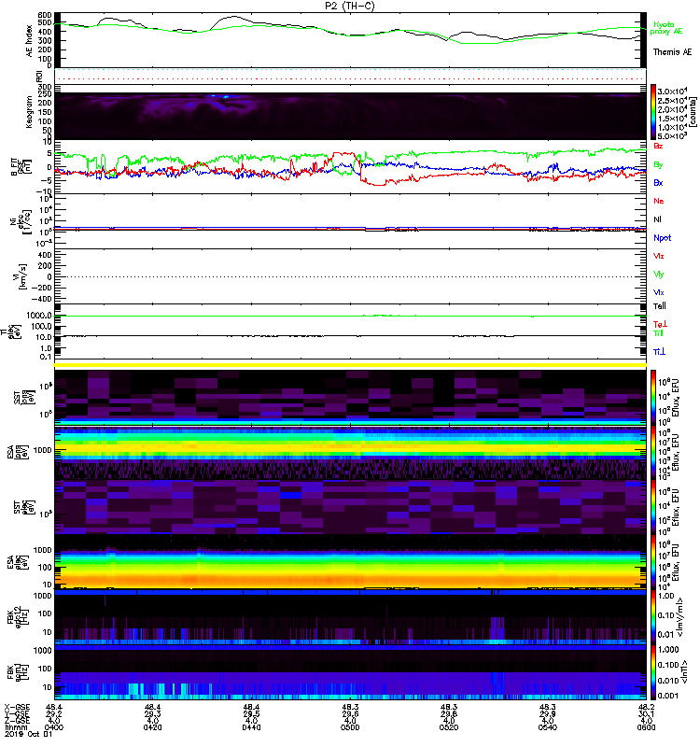Select the green Kyoto proxy AE legend label

tap(665, 28)
